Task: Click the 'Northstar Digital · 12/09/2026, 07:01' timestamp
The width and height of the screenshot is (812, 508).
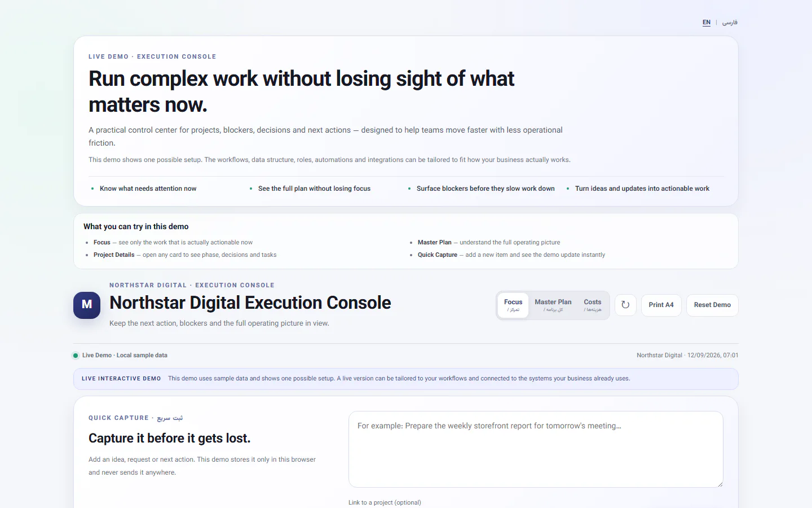Action: click(687, 356)
